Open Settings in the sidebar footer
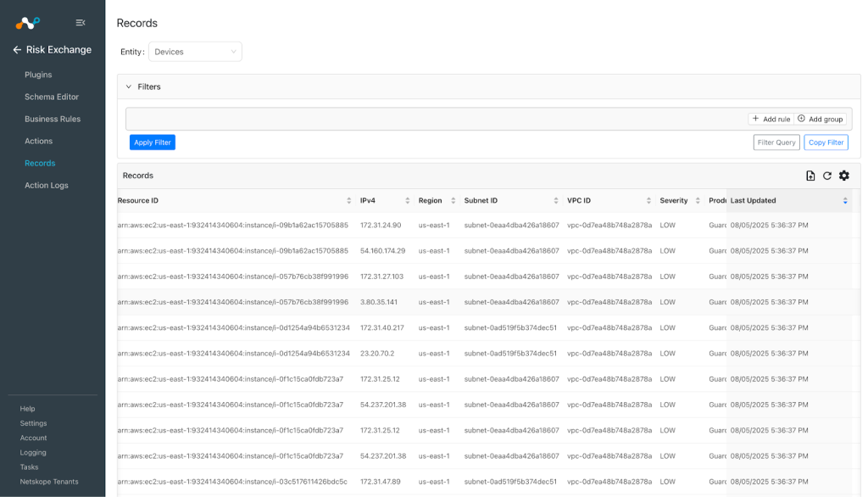 click(33, 423)
